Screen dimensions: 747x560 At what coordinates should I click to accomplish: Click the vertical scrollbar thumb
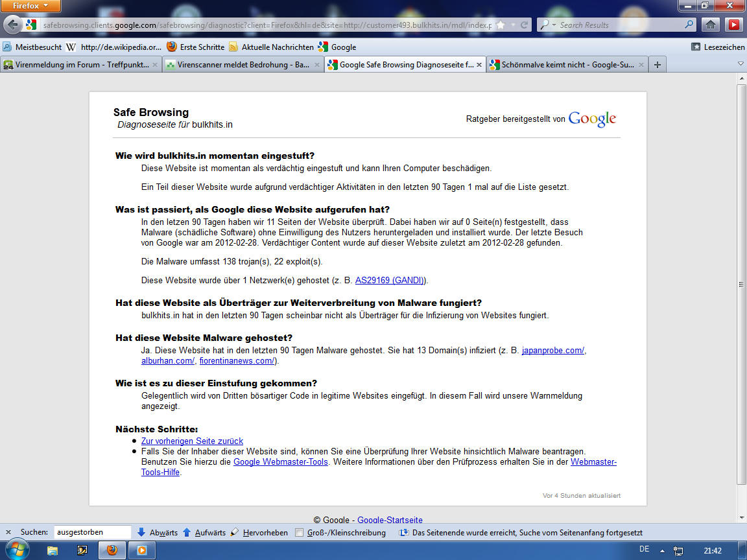(741, 285)
